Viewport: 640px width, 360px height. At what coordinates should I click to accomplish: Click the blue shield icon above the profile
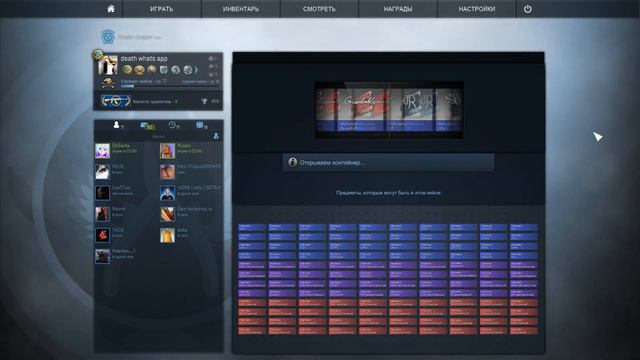click(x=108, y=37)
